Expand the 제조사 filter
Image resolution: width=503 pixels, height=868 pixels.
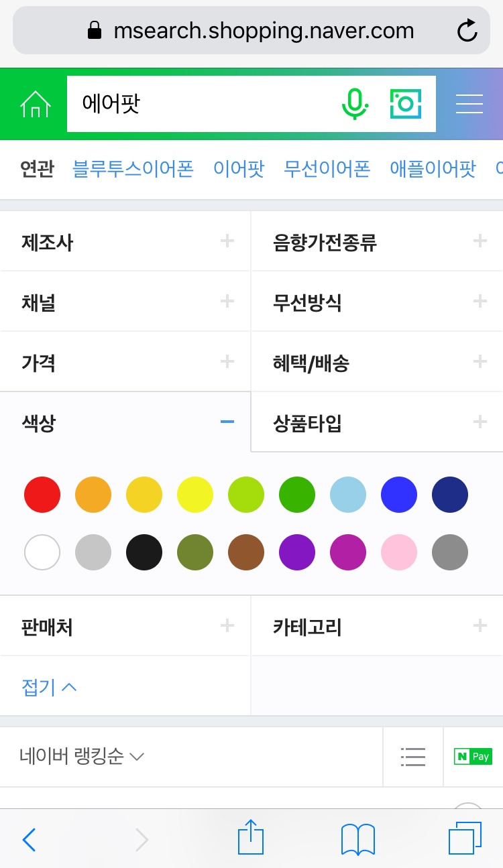point(125,241)
